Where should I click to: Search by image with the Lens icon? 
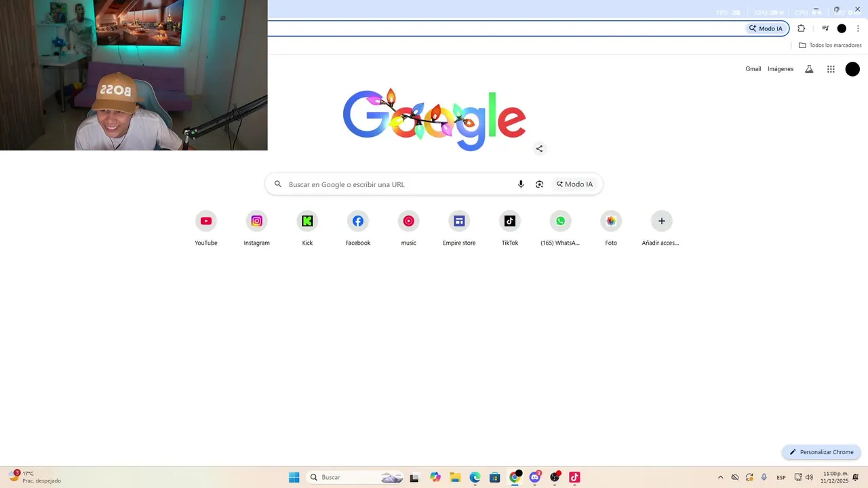(x=540, y=184)
